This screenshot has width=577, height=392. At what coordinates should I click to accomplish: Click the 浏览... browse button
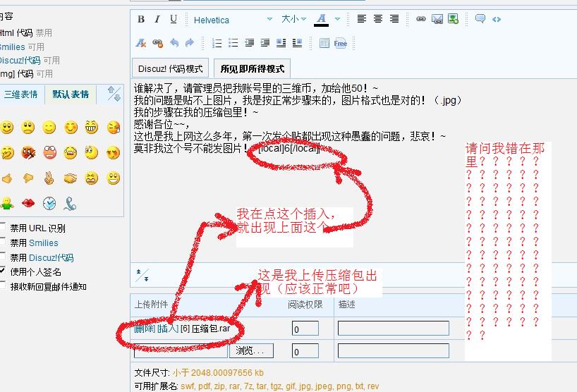point(251,350)
